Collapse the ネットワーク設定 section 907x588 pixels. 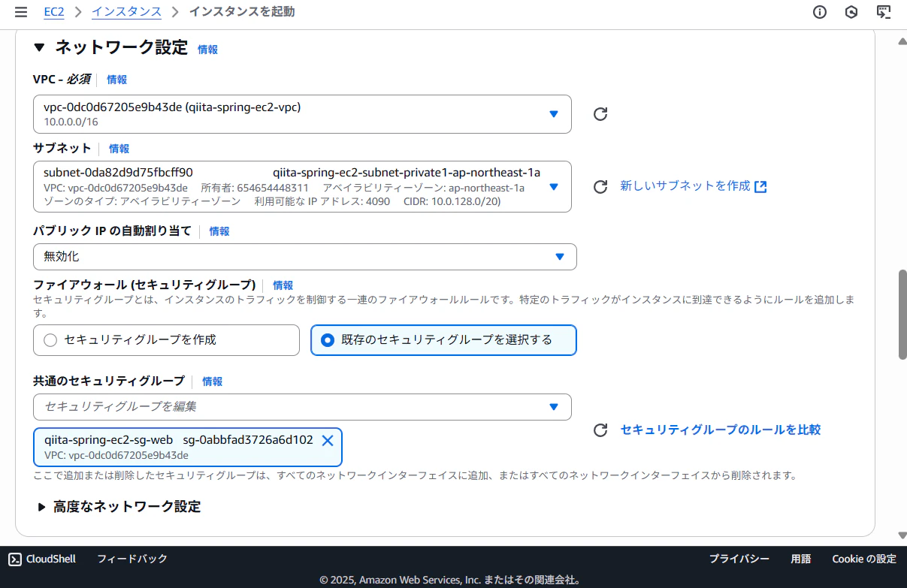coord(40,48)
